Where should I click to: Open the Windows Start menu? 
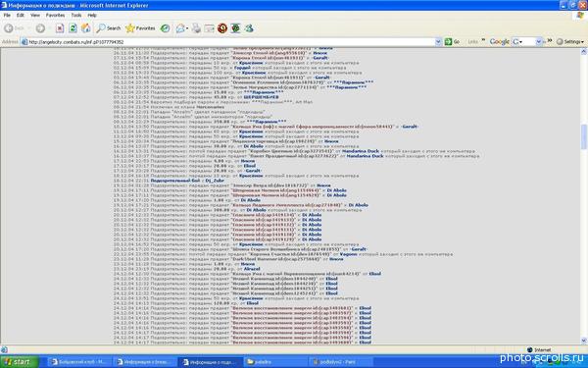pyautogui.click(x=20, y=362)
